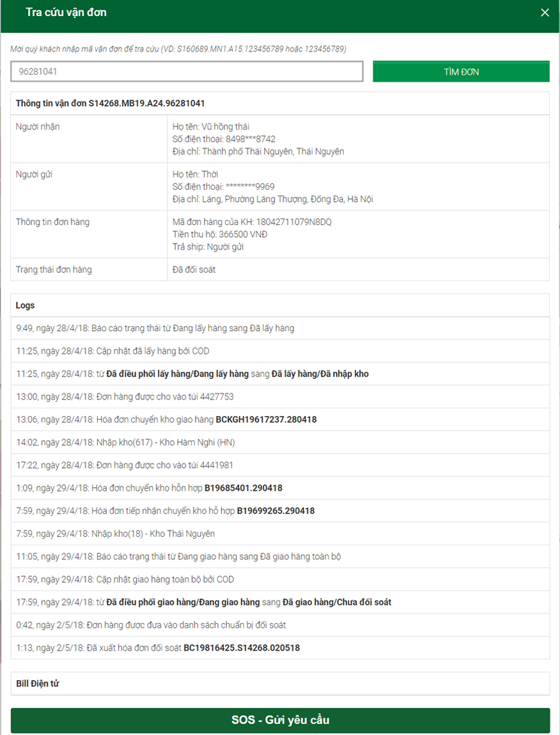The width and height of the screenshot is (560, 735).
Task: Click log entry Nhập kho Hàm Nghi (HN)
Action: (280, 442)
